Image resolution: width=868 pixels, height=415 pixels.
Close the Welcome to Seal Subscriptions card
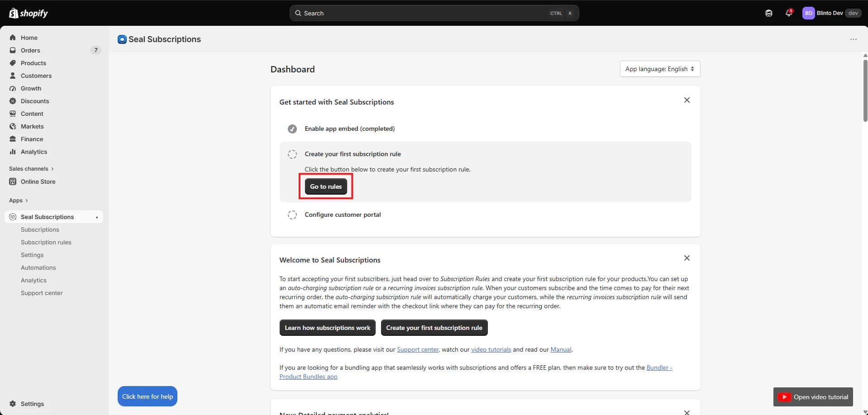[x=687, y=258]
